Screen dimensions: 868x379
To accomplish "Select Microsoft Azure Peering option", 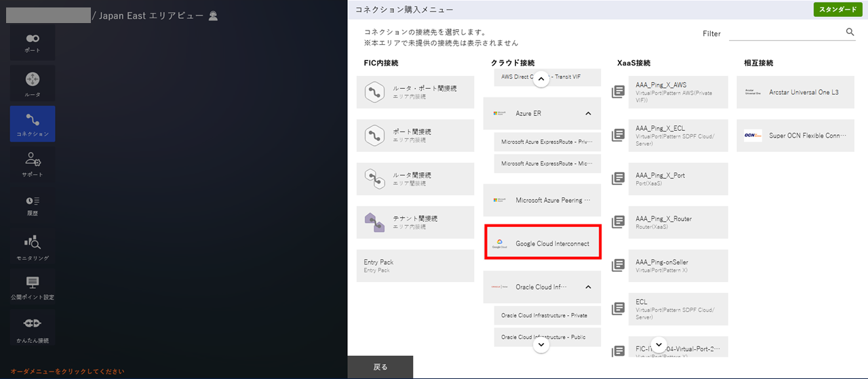I will click(x=542, y=201).
